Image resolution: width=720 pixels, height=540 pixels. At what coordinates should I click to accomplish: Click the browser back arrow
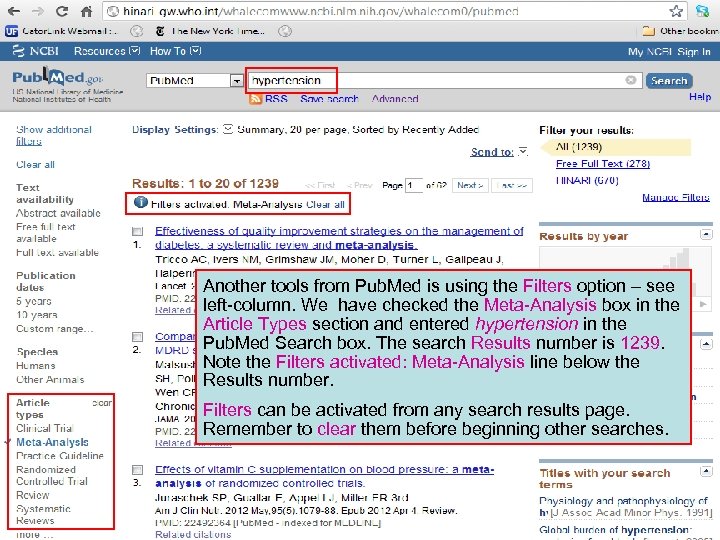(x=14, y=11)
